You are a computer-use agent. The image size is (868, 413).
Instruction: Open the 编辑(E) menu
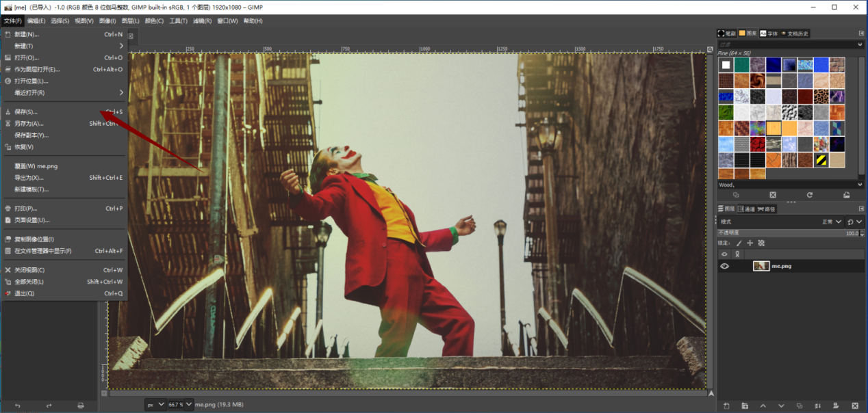click(36, 21)
